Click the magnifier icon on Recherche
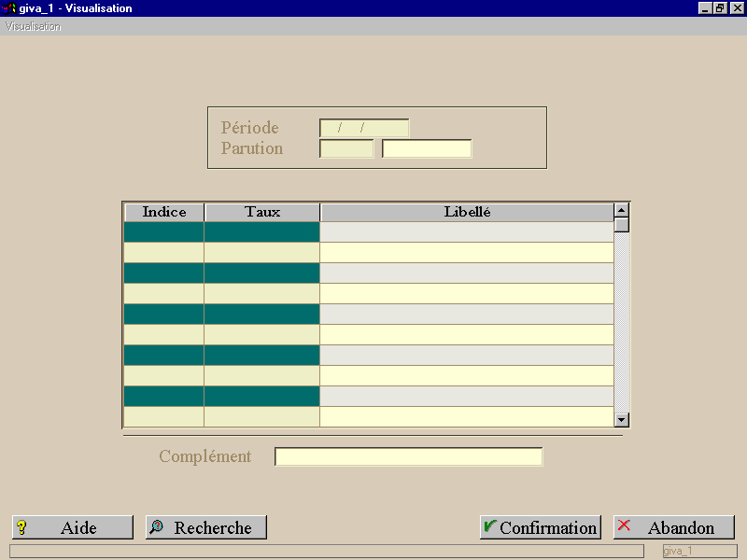 tap(156, 526)
